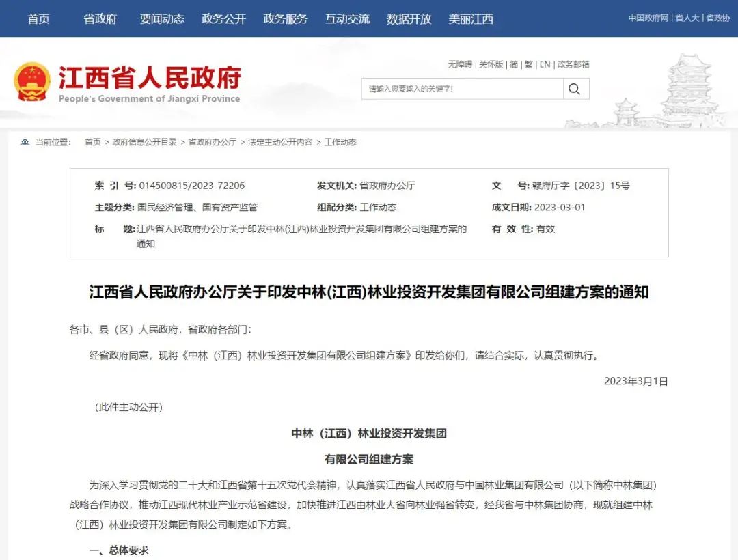Select creation date 2023-03-01
Image resolution: width=738 pixels, height=560 pixels.
click(560, 208)
